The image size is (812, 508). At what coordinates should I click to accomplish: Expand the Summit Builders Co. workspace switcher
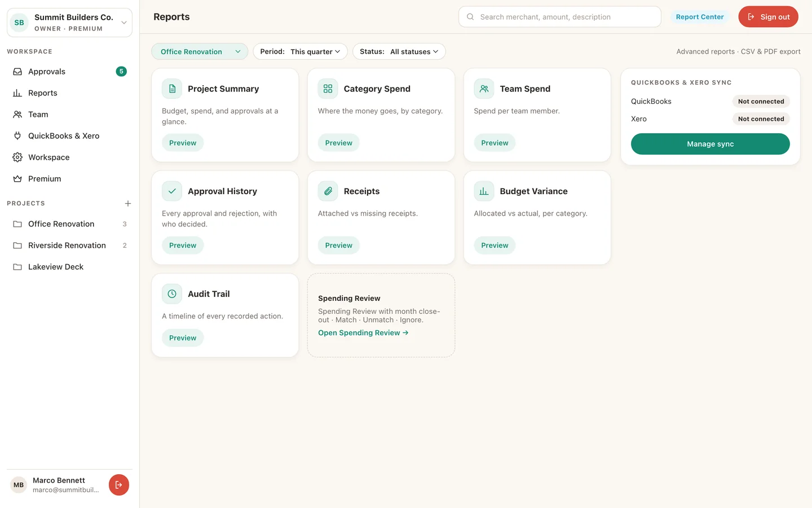tap(69, 23)
